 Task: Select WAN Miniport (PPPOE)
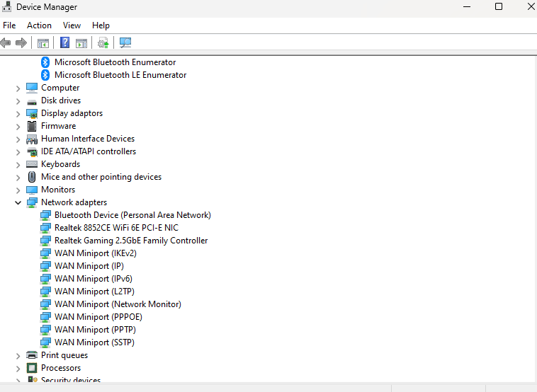(x=98, y=317)
